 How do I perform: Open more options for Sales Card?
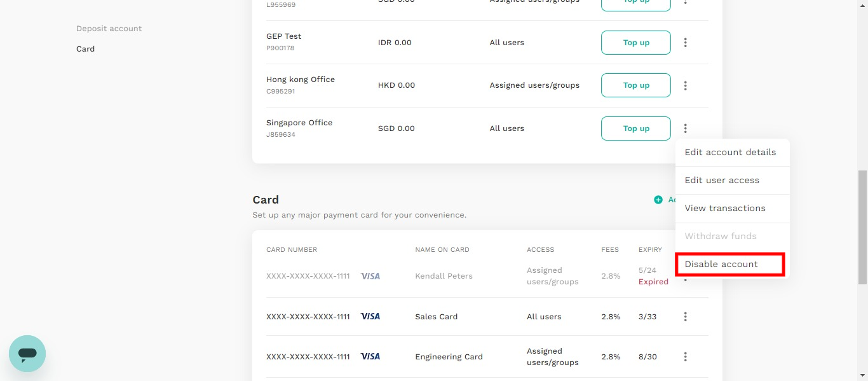pos(685,317)
